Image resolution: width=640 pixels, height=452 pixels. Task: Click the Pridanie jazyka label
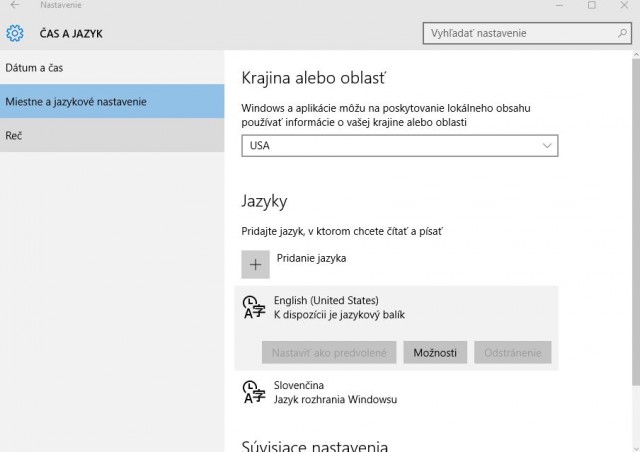(311, 258)
